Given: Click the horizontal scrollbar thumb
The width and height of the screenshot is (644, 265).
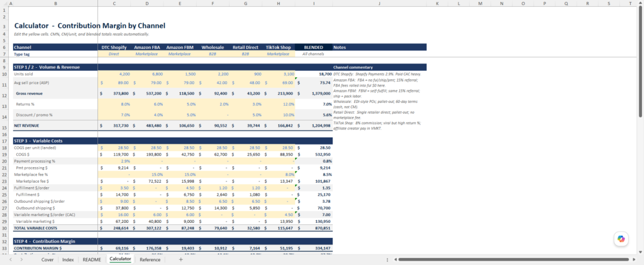Looking at the screenshot, I should point(513,260).
